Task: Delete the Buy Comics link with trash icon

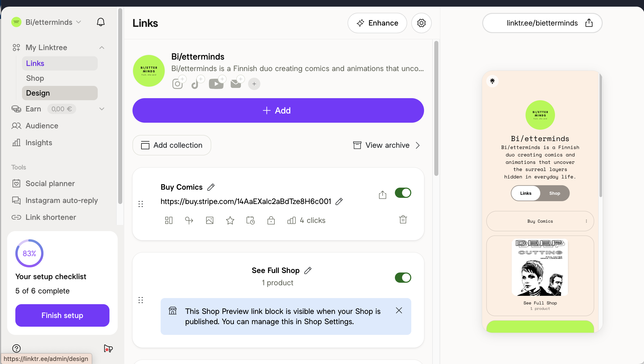Action: 403,219
